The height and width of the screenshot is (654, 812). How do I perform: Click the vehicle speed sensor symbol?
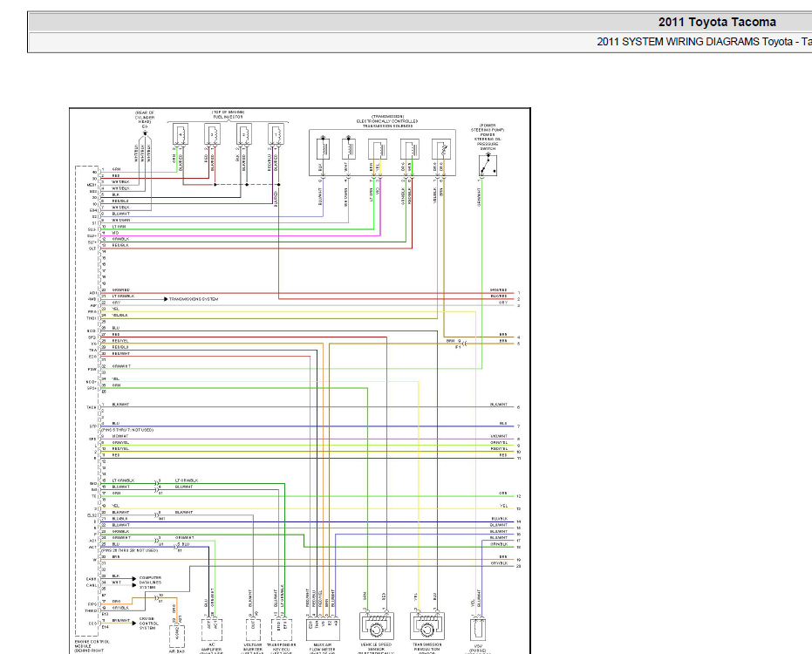[377, 627]
